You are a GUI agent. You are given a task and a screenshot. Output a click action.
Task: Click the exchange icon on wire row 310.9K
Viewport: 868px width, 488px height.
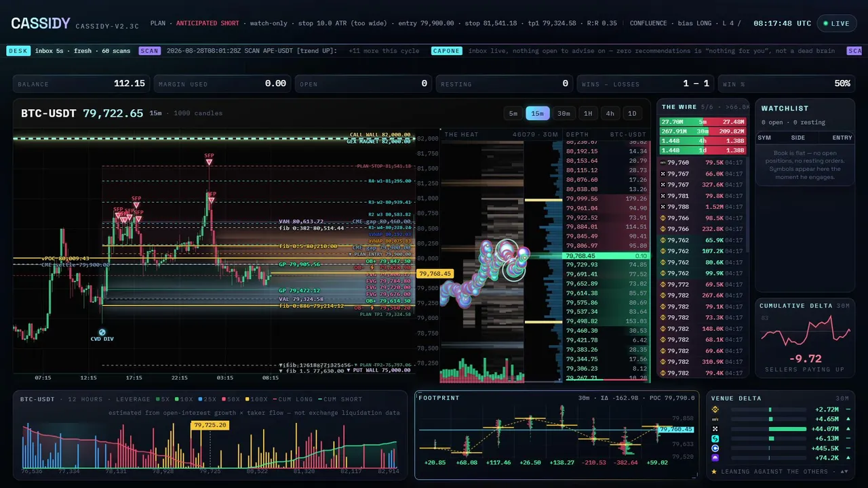pyautogui.click(x=663, y=362)
